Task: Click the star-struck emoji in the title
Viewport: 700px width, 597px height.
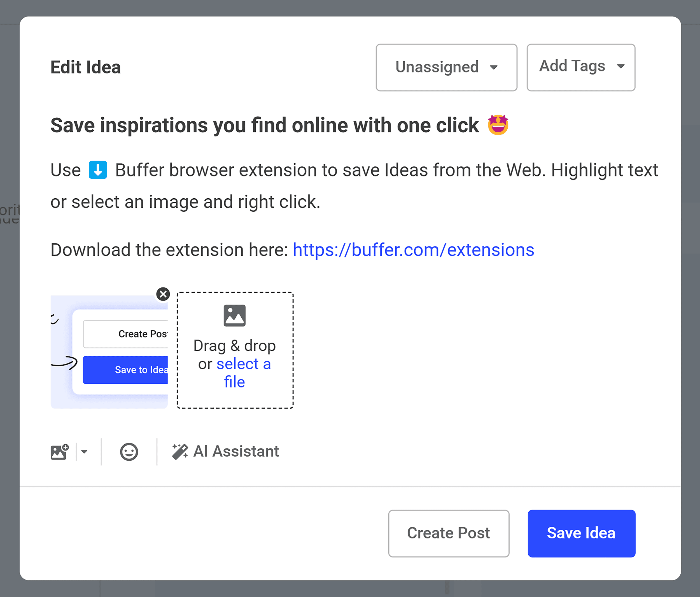Action: [499, 125]
